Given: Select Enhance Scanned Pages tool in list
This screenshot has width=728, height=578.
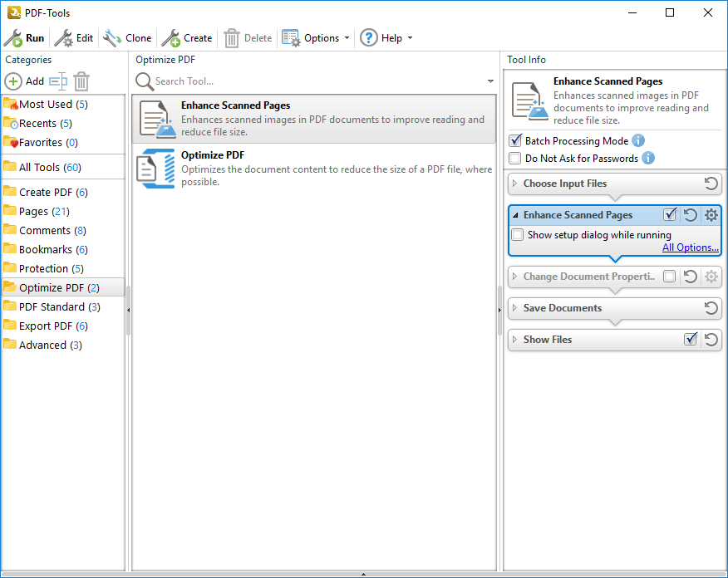Looking at the screenshot, I should 314,119.
